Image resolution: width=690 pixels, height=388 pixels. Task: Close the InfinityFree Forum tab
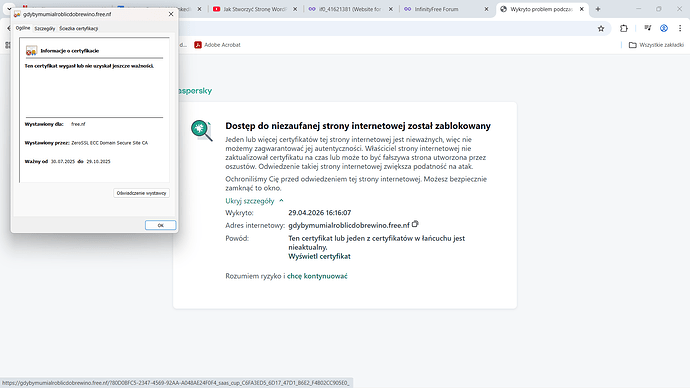[486, 9]
